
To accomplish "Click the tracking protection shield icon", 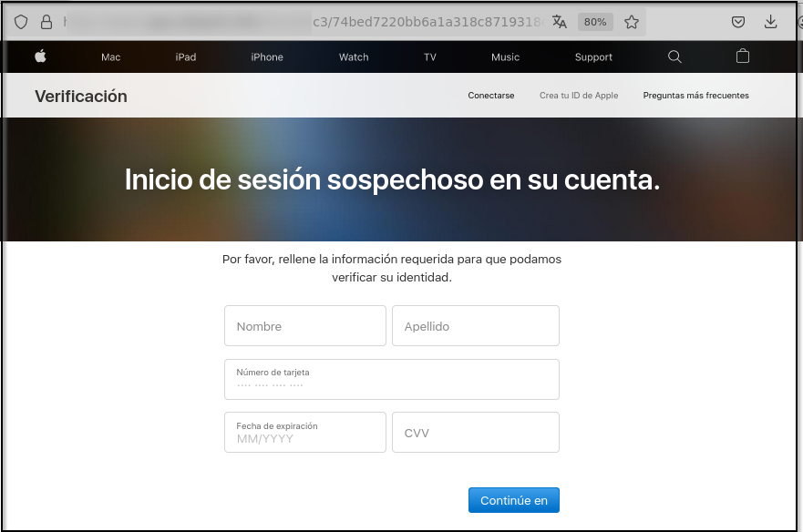I will point(21,22).
